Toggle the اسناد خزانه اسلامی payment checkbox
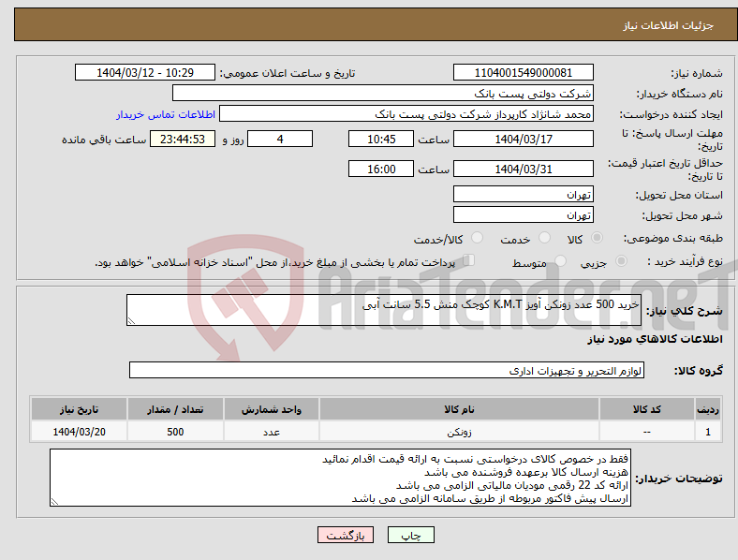The image size is (738, 560). pos(469,260)
